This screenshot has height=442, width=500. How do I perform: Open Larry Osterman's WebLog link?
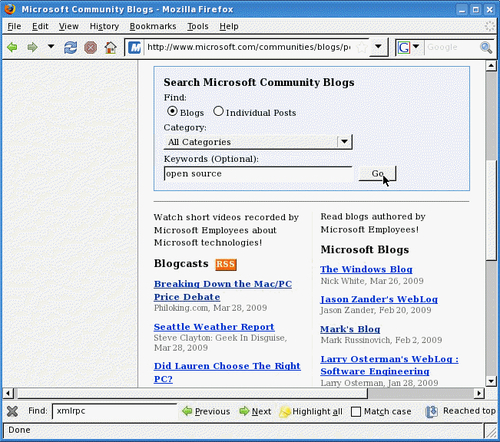pos(389,365)
